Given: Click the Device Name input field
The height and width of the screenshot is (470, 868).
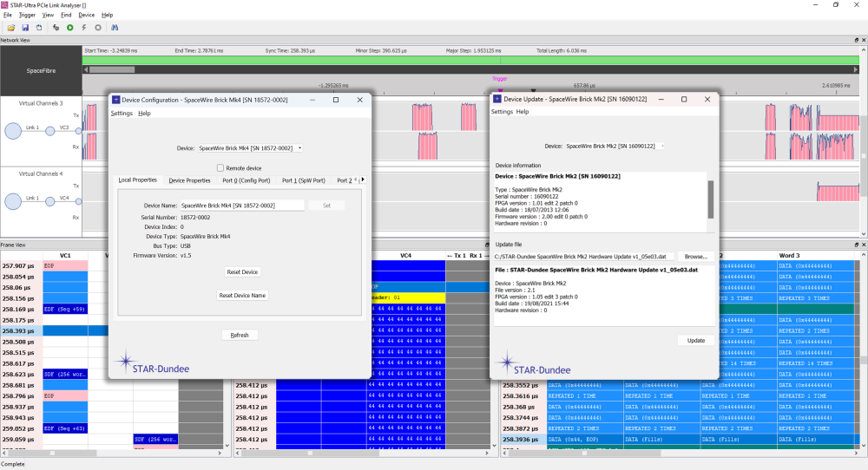Looking at the screenshot, I should (241, 206).
